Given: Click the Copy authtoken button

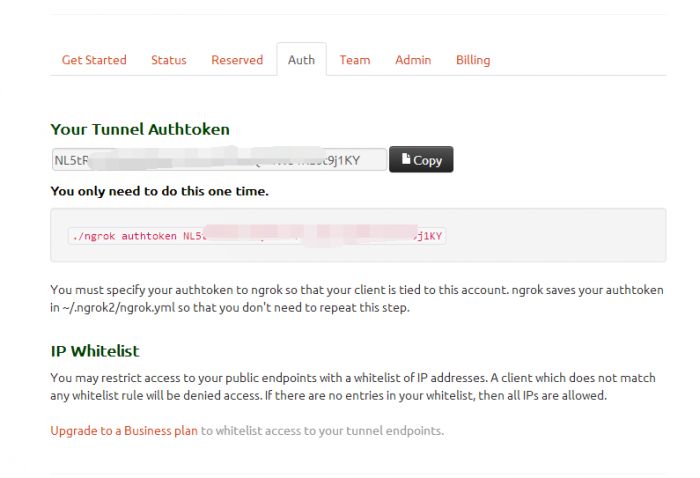Looking at the screenshot, I should tap(421, 159).
